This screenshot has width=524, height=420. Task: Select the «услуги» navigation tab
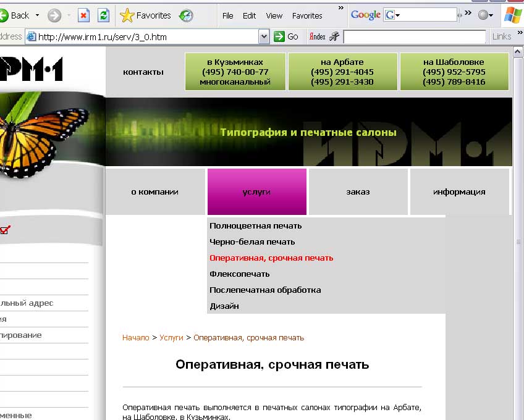256,191
